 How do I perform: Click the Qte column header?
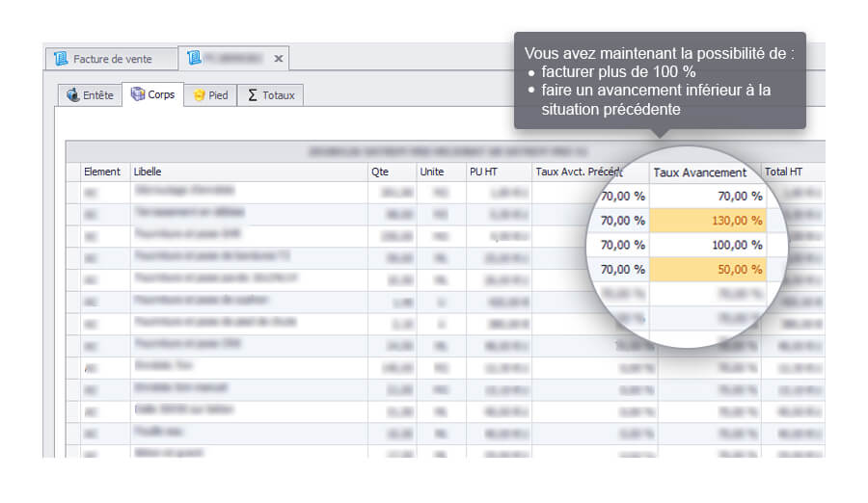[x=392, y=172]
